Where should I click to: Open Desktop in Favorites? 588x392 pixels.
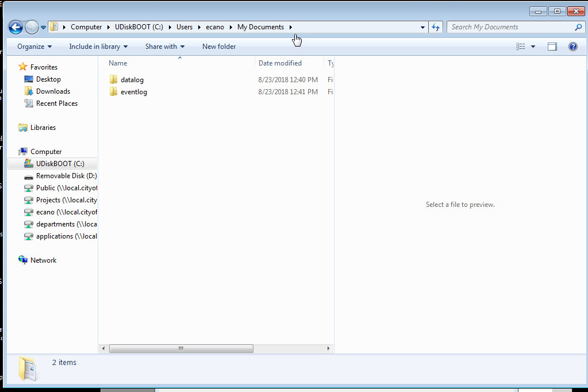coord(48,79)
